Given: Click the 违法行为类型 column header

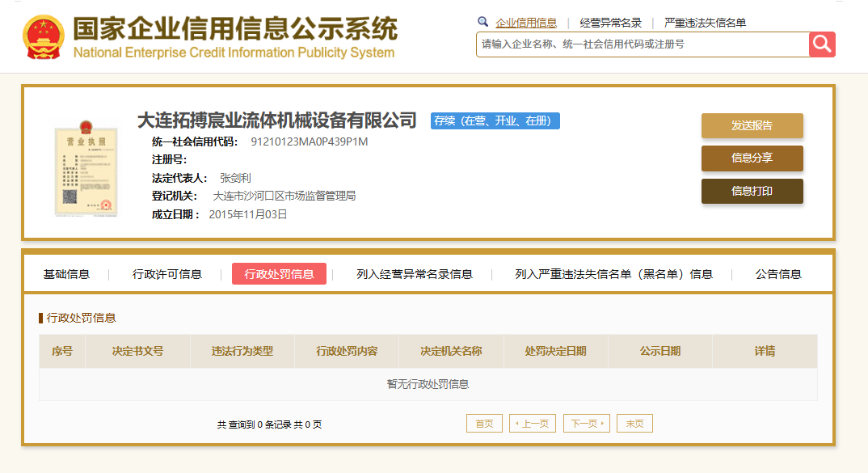Looking at the screenshot, I should click(x=242, y=351).
